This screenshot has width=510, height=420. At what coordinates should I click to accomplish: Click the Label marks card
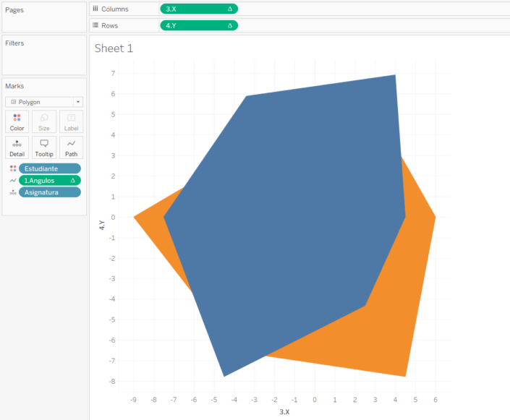pyautogui.click(x=71, y=121)
